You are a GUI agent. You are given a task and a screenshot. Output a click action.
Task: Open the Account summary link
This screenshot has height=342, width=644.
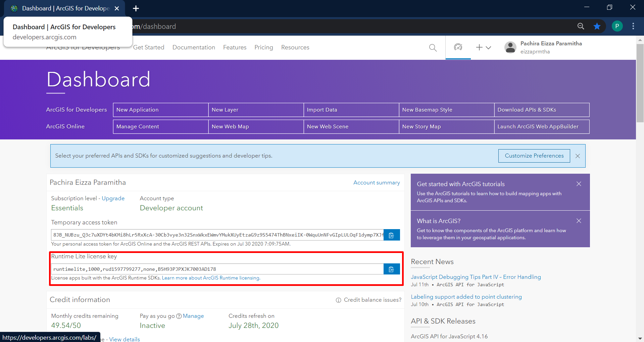click(x=377, y=182)
